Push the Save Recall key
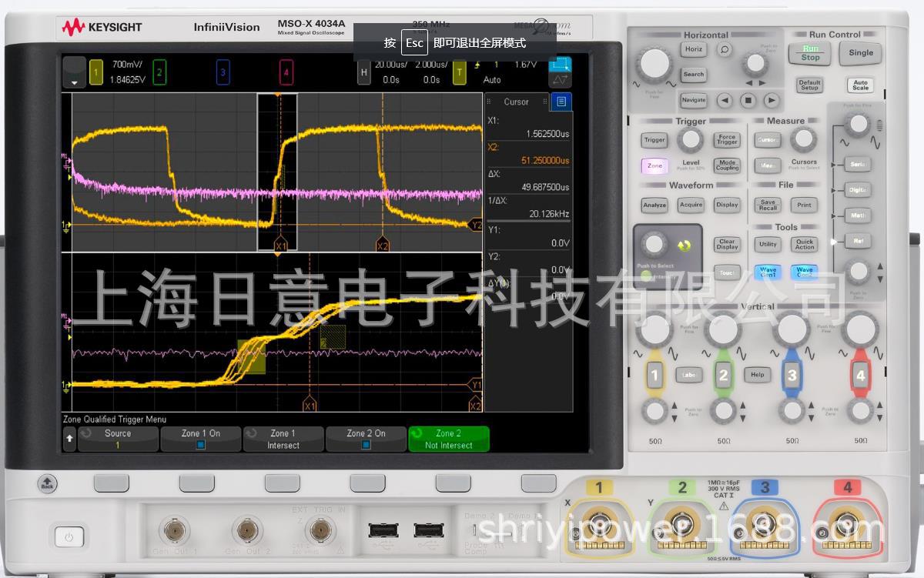The width and height of the screenshot is (924, 578). [768, 205]
